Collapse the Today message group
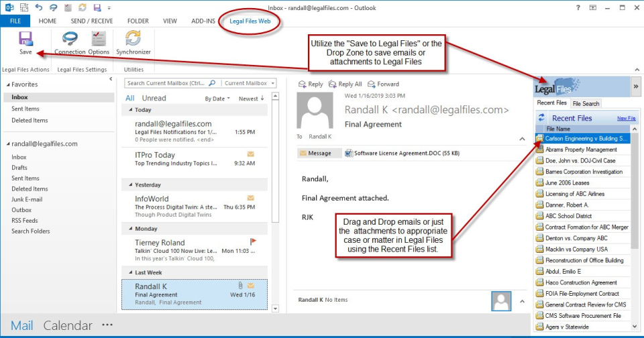This screenshot has width=644, height=338. pyautogui.click(x=131, y=110)
